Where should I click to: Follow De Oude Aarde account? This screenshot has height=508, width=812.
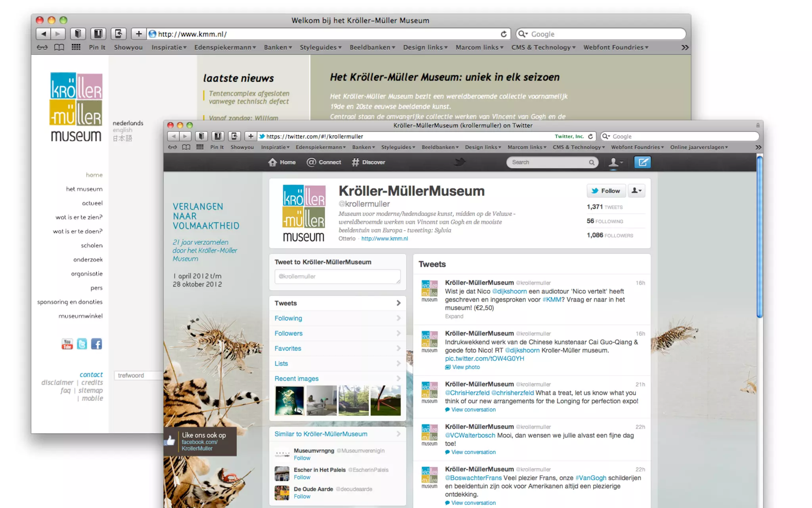tap(302, 496)
